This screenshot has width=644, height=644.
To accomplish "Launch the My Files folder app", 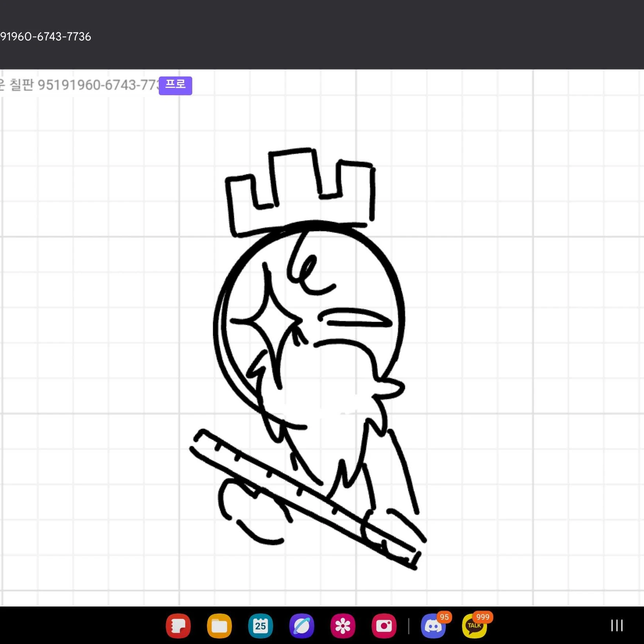I will [219, 626].
